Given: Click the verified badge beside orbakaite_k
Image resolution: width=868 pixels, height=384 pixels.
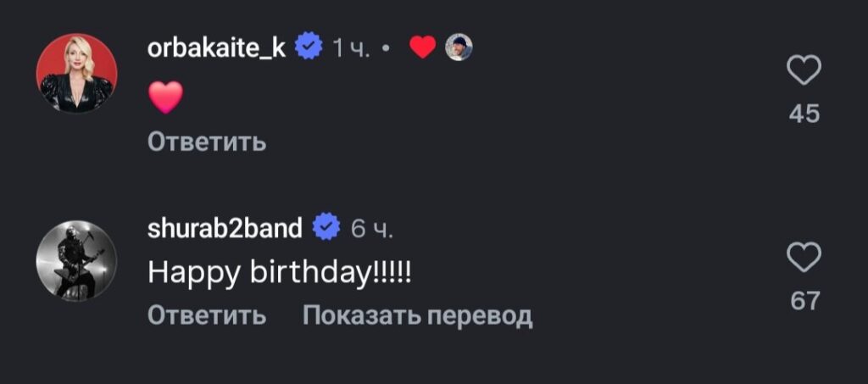Looking at the screenshot, I should (x=309, y=47).
